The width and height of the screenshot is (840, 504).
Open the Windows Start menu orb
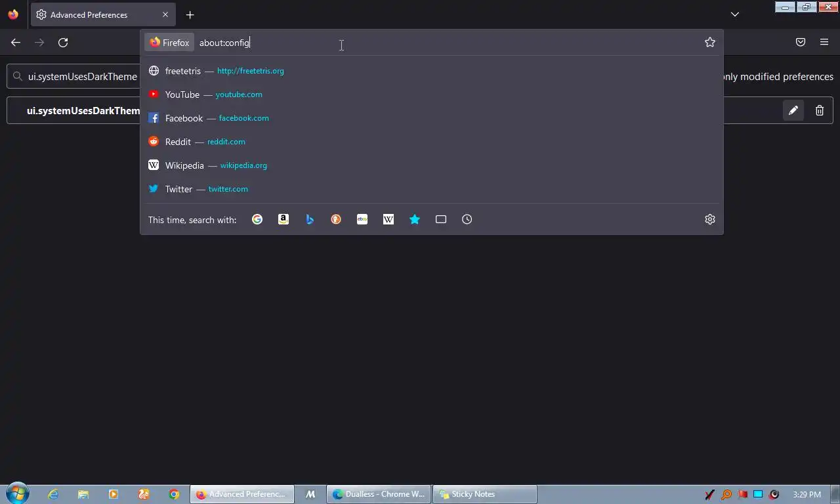[x=17, y=493]
